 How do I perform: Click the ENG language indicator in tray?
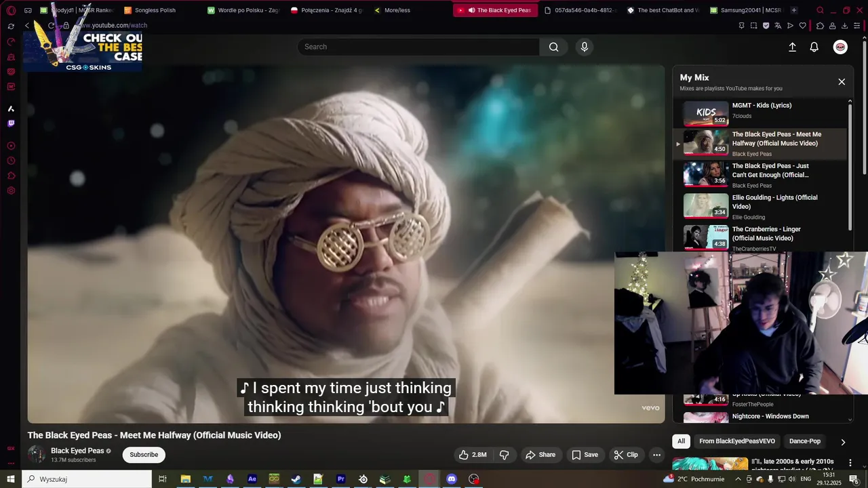pos(806,479)
